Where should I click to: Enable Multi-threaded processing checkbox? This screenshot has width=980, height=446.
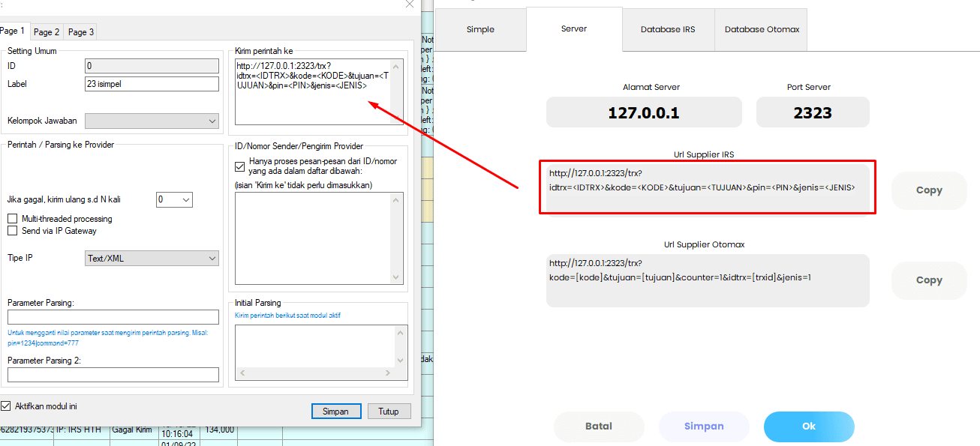tap(13, 219)
